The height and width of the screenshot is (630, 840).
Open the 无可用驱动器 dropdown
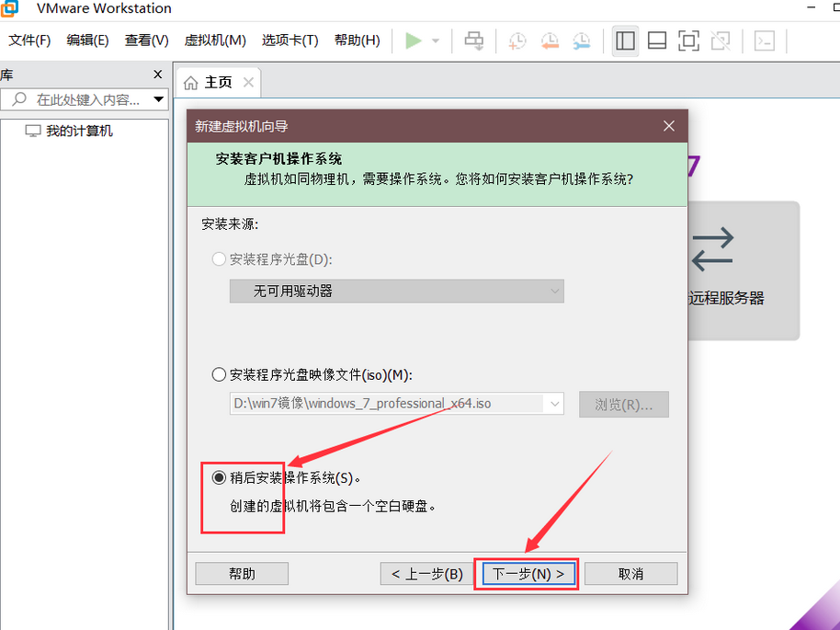[555, 291]
